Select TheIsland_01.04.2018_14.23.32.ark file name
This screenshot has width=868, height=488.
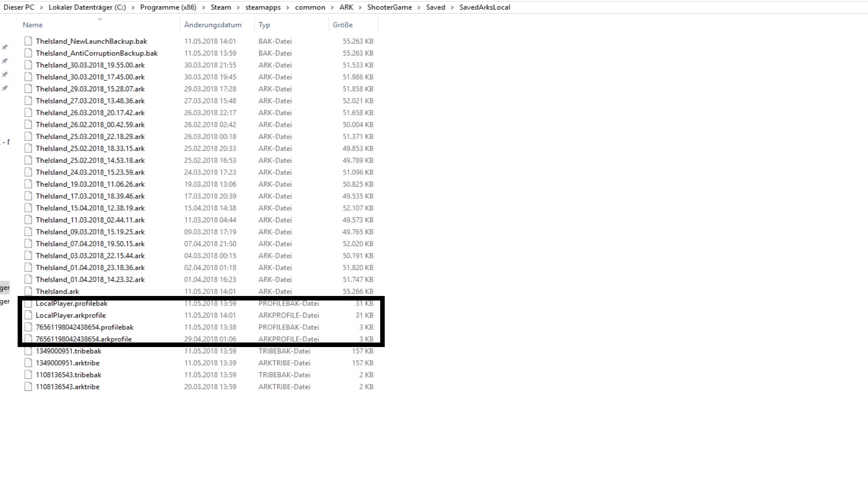coord(90,280)
